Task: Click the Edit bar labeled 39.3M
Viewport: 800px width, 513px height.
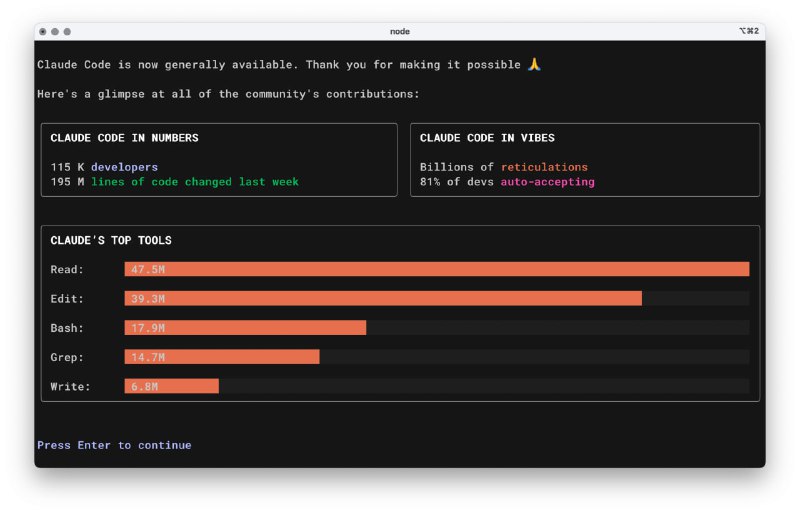Action: (x=383, y=299)
